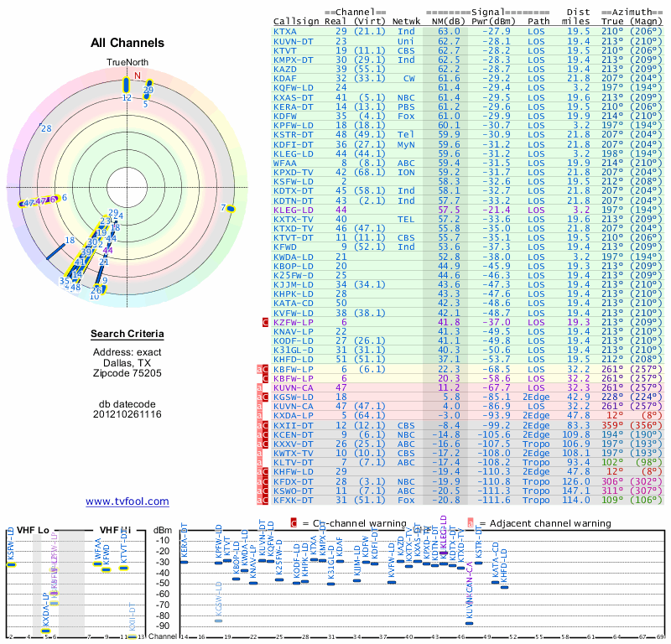671x644 pixels.
Task: Click the adjacent channel warning icon beside KXDA-LP
Action: tap(259, 415)
